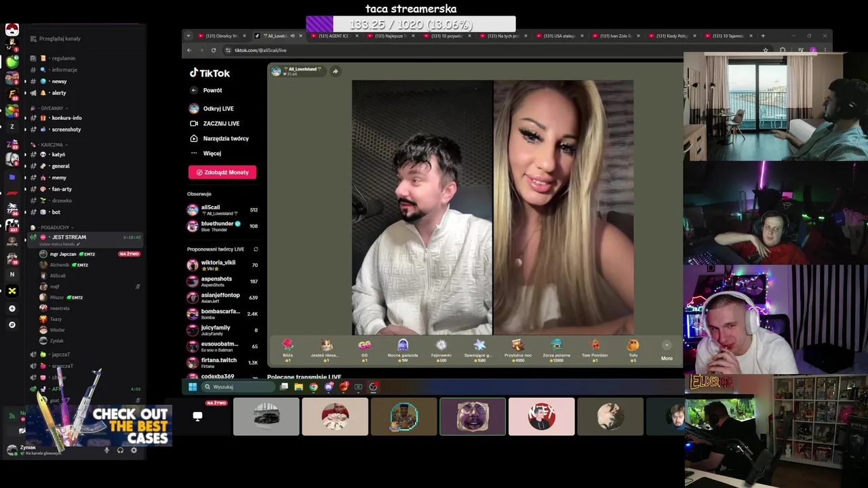The image size is (868, 488).
Task: Send the Tofu gift
Action: coord(633,349)
